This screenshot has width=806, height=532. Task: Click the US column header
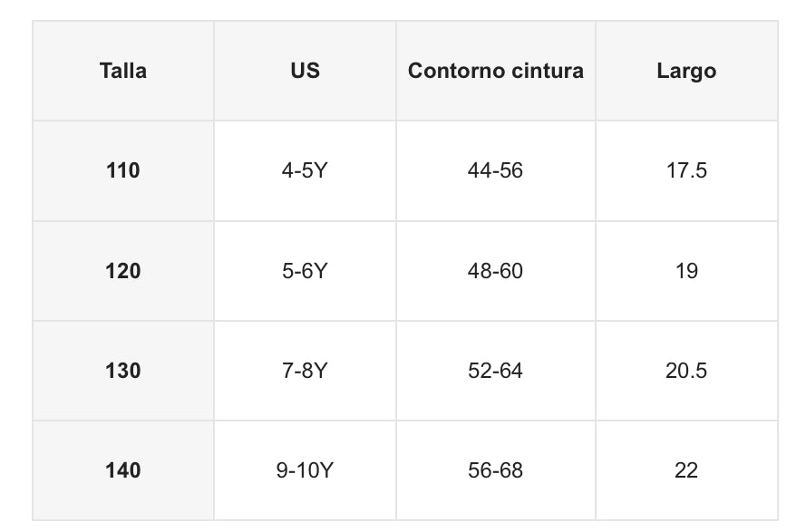pos(305,71)
